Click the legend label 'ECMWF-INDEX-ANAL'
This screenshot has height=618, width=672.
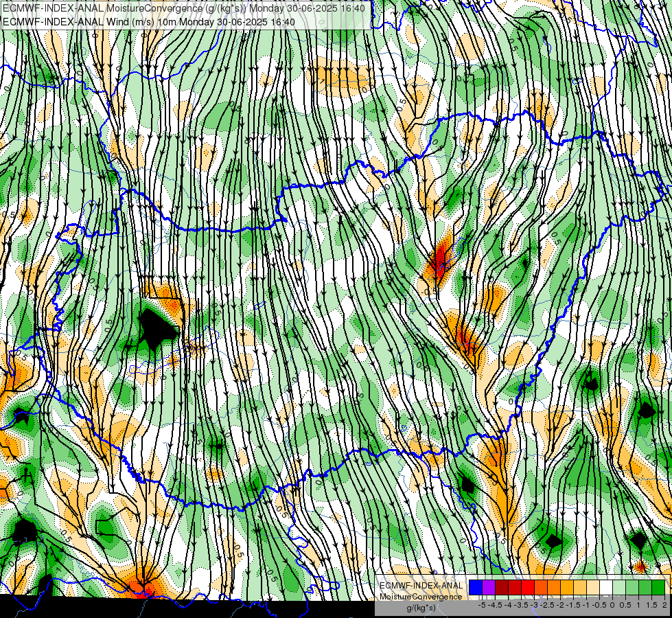pos(421,586)
